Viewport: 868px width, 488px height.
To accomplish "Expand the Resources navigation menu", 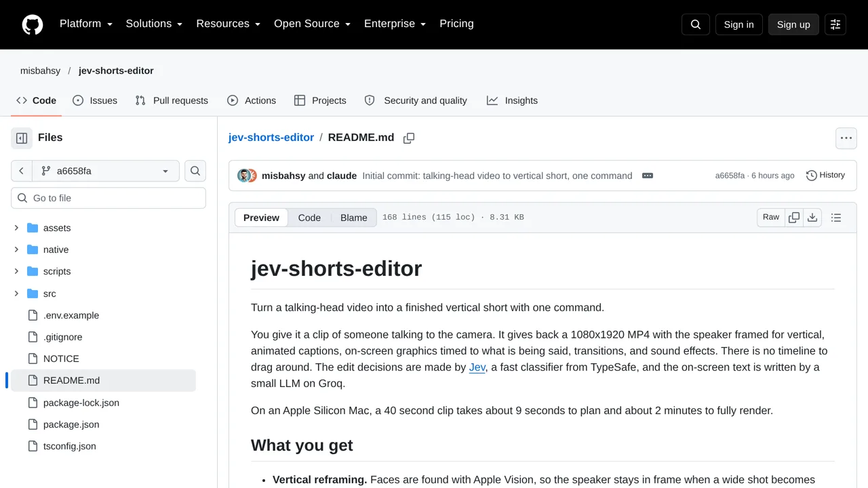I will coord(229,24).
